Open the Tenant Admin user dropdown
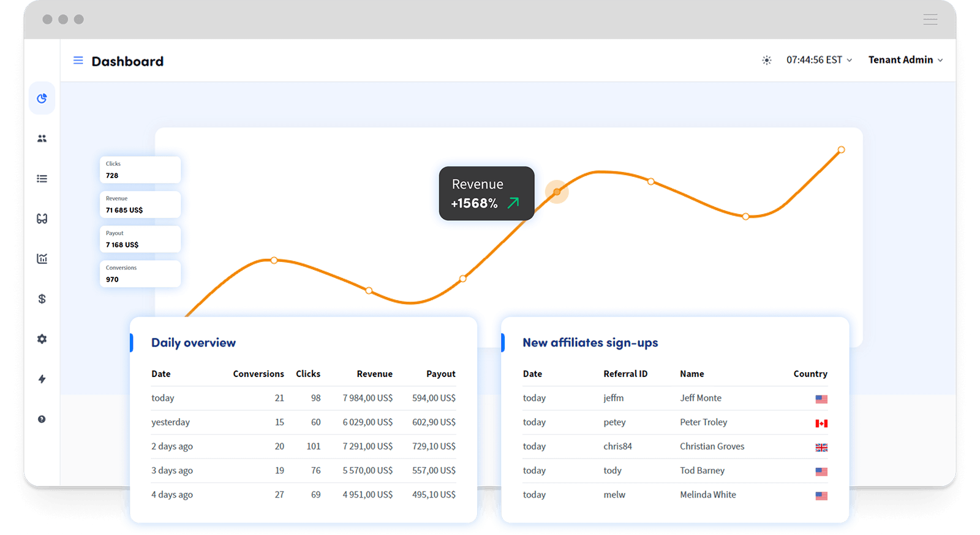The image size is (980, 535). pyautogui.click(x=905, y=60)
